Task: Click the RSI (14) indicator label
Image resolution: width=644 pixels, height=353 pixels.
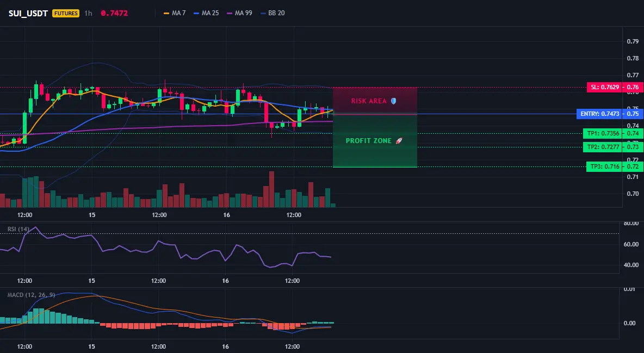Action: pyautogui.click(x=18, y=229)
